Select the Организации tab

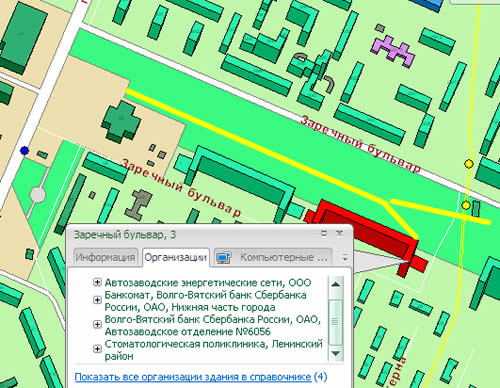(x=176, y=257)
